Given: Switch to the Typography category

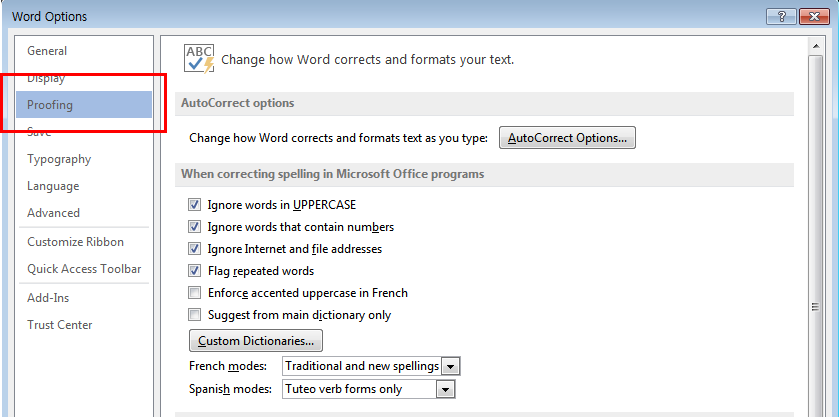Looking at the screenshot, I should point(59,159).
